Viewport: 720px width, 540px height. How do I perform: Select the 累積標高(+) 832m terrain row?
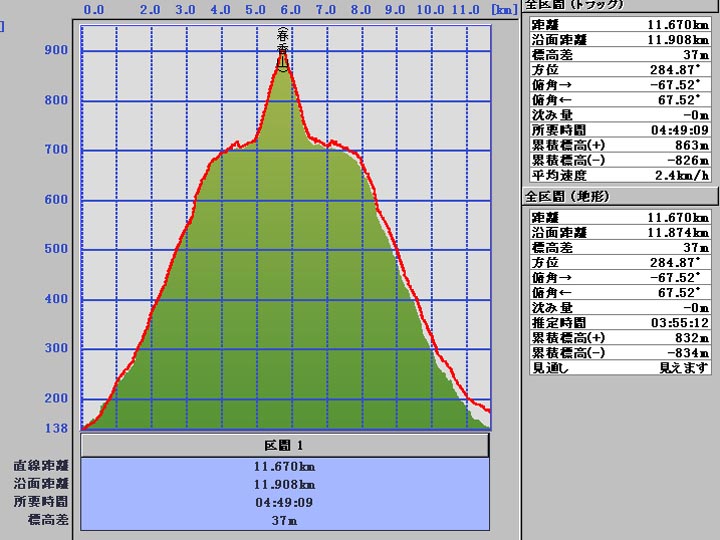coord(618,338)
